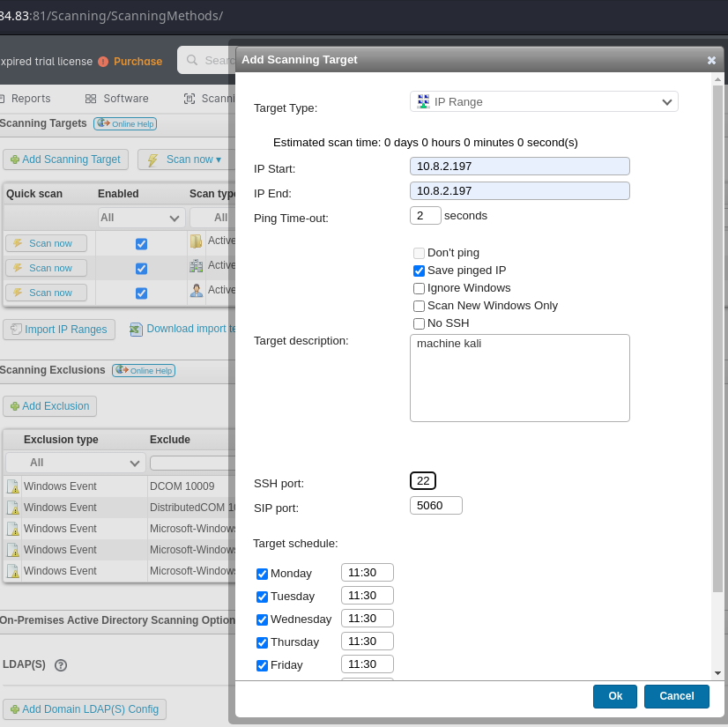Image resolution: width=728 pixels, height=727 pixels.
Task: Edit the Friday time field
Action: click(x=368, y=664)
